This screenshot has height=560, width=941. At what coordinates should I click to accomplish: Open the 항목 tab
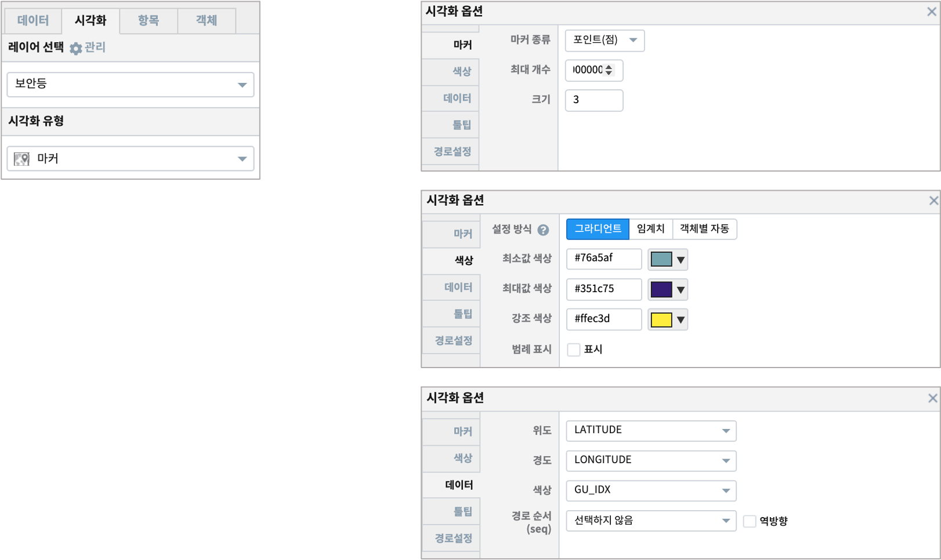pos(149,21)
